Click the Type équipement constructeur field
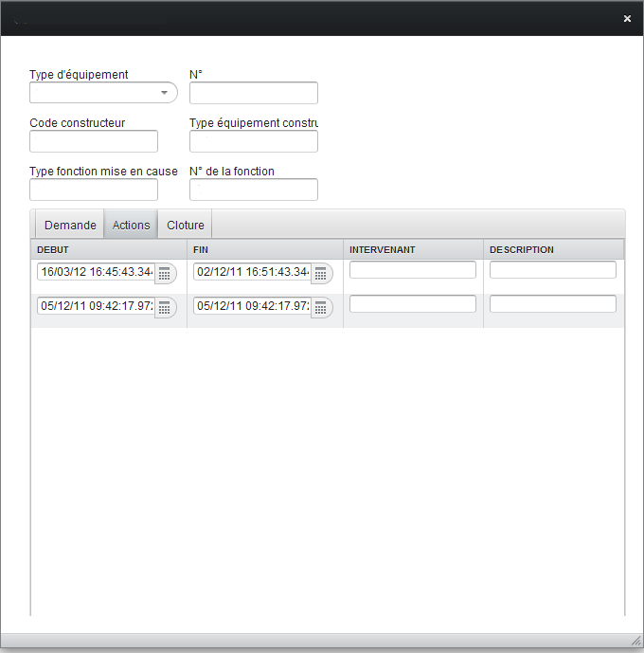 253,142
